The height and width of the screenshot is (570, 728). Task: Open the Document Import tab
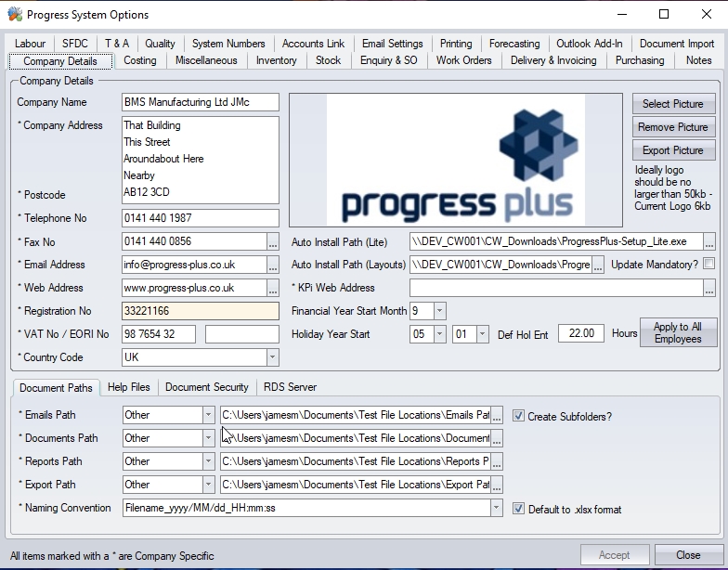677,44
